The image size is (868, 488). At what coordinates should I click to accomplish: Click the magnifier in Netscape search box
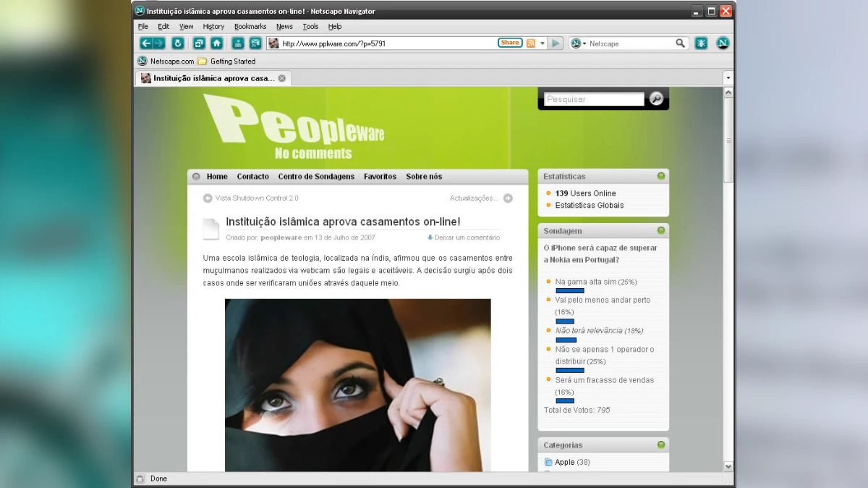[680, 43]
